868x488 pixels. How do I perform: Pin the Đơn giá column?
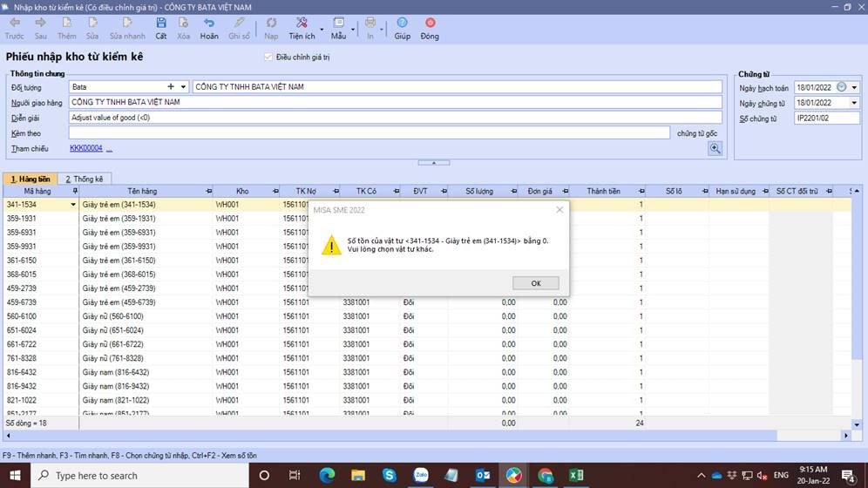566,191
